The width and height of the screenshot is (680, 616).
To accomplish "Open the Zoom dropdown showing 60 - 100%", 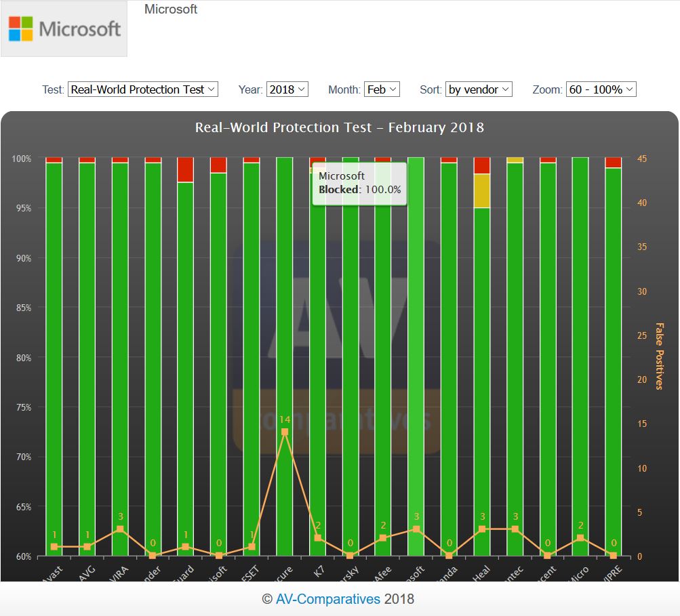I will pos(601,89).
